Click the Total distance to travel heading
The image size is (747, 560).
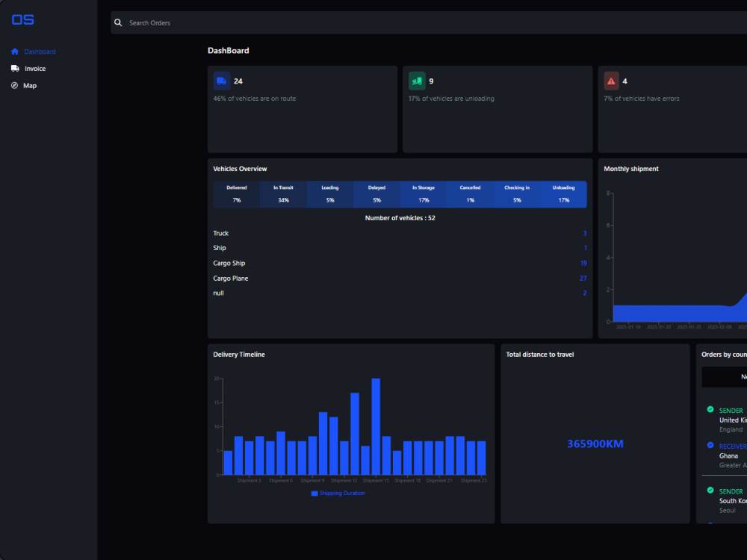click(540, 355)
